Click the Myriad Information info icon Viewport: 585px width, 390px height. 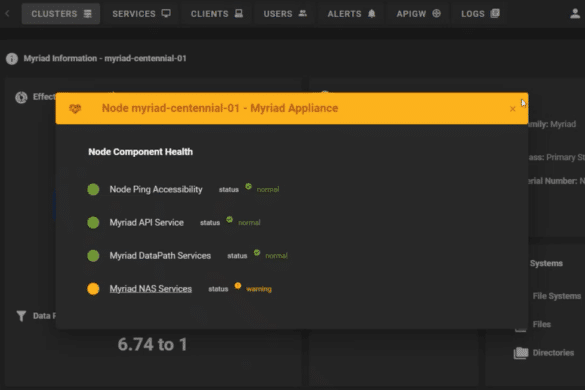[12, 59]
